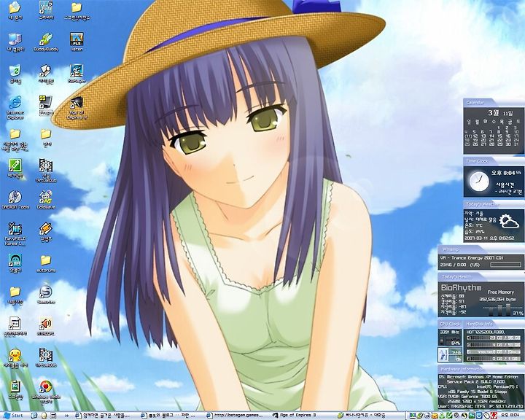
Task: Launch the NavyFIELD Korea shortcut
Action: coord(15,233)
